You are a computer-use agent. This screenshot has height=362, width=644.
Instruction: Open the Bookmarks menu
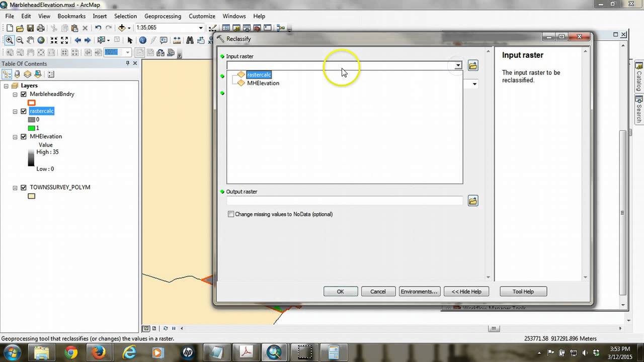coord(71,16)
